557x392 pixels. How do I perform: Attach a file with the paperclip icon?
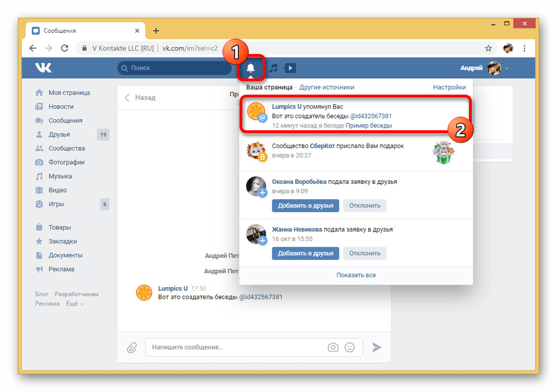[x=132, y=347]
